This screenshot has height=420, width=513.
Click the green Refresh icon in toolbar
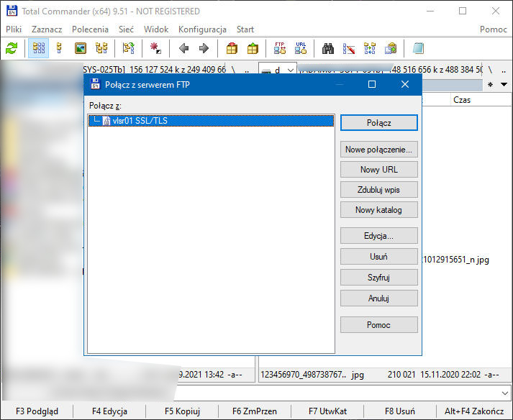(x=12, y=48)
